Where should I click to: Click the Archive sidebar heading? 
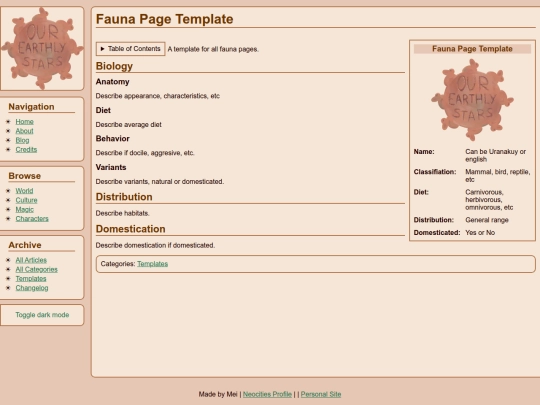(x=25, y=245)
